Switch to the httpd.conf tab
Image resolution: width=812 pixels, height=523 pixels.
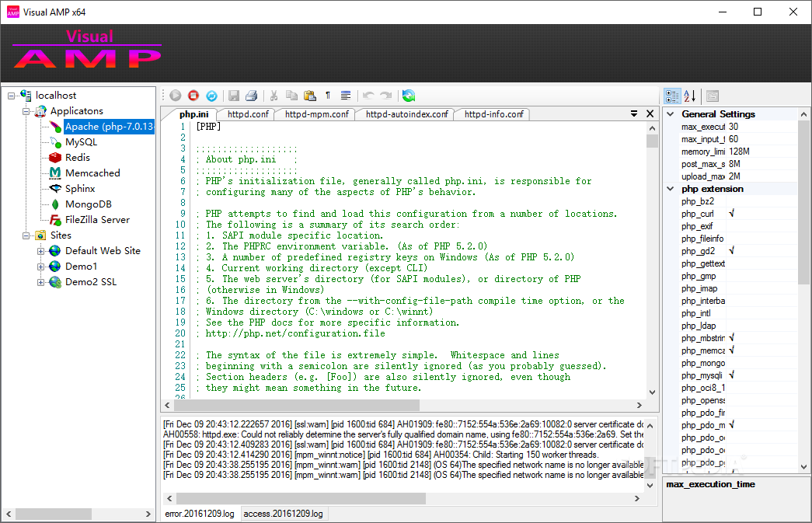(x=248, y=114)
